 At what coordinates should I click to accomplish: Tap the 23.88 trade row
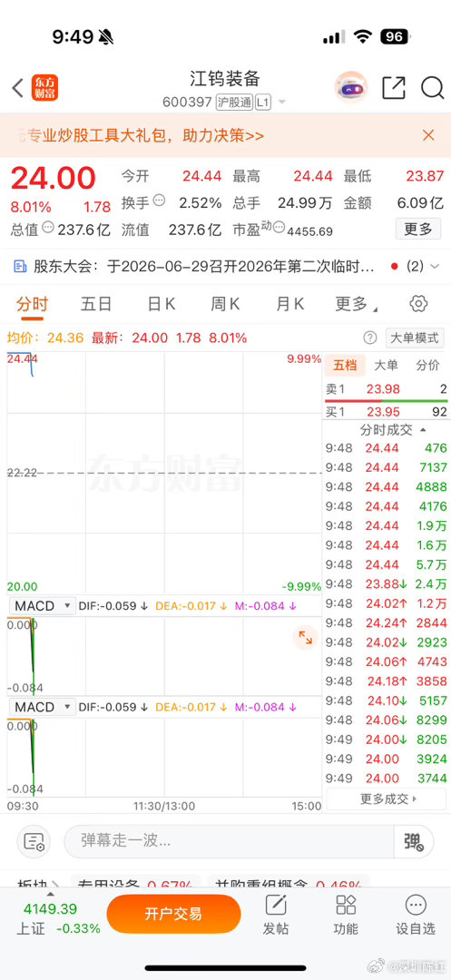(387, 583)
